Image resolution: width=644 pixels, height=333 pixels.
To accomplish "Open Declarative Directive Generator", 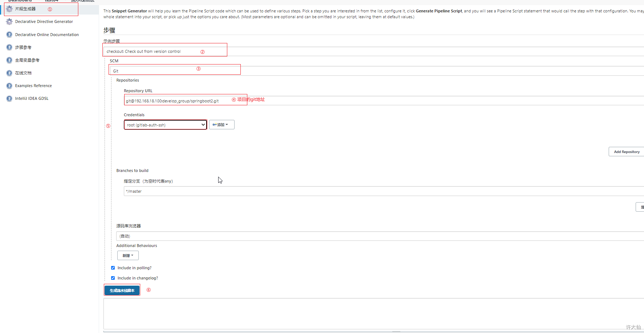I will pyautogui.click(x=44, y=22).
